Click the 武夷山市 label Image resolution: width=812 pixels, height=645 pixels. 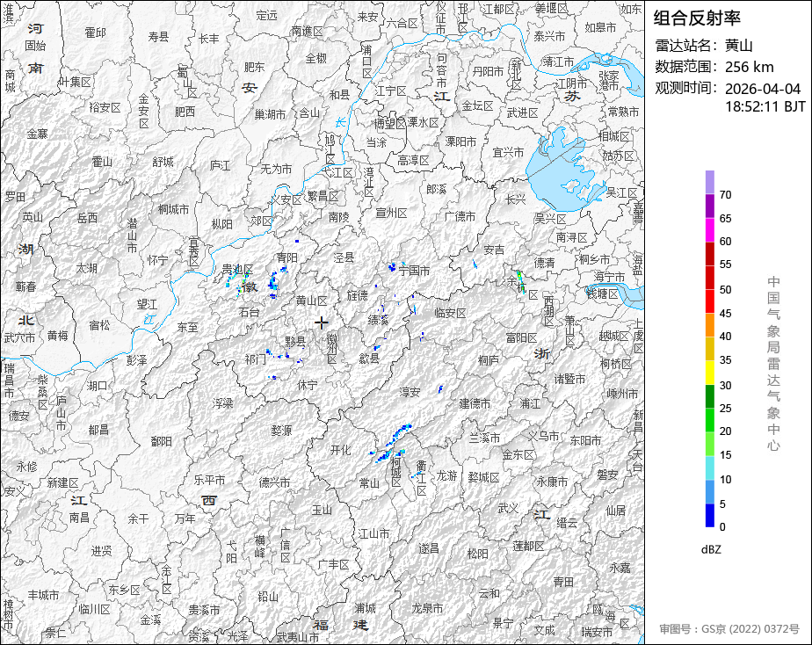point(298,637)
